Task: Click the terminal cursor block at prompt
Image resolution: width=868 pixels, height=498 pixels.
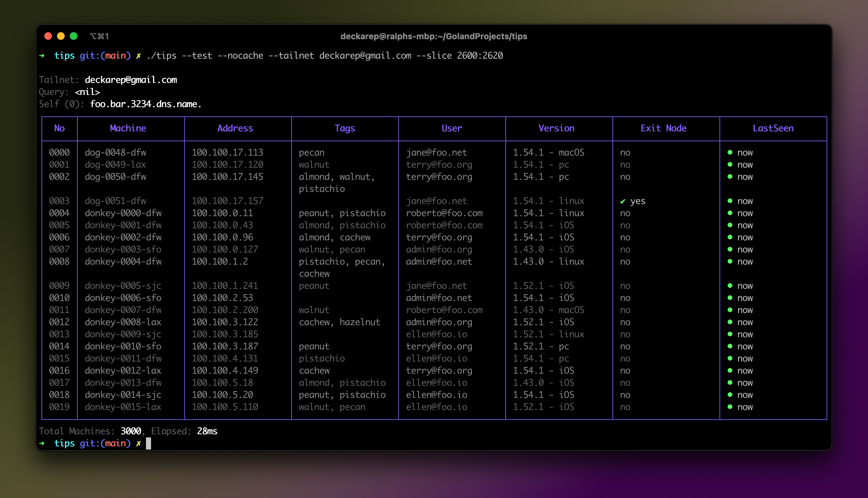Action: pos(148,443)
